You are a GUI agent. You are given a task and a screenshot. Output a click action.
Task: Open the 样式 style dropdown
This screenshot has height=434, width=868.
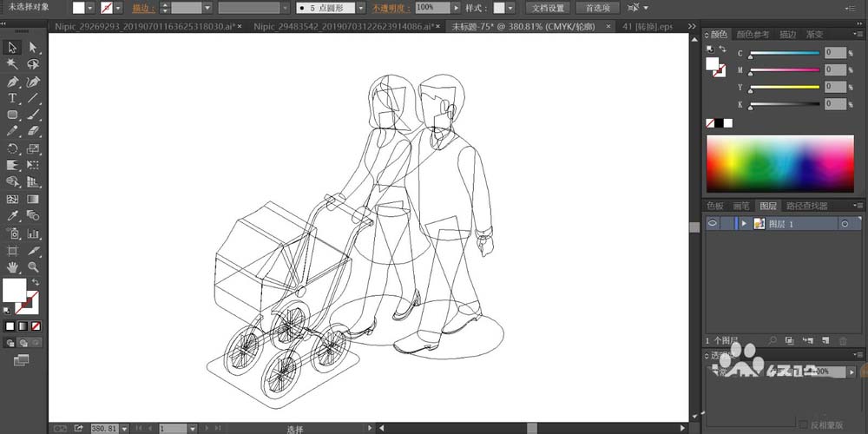510,9
